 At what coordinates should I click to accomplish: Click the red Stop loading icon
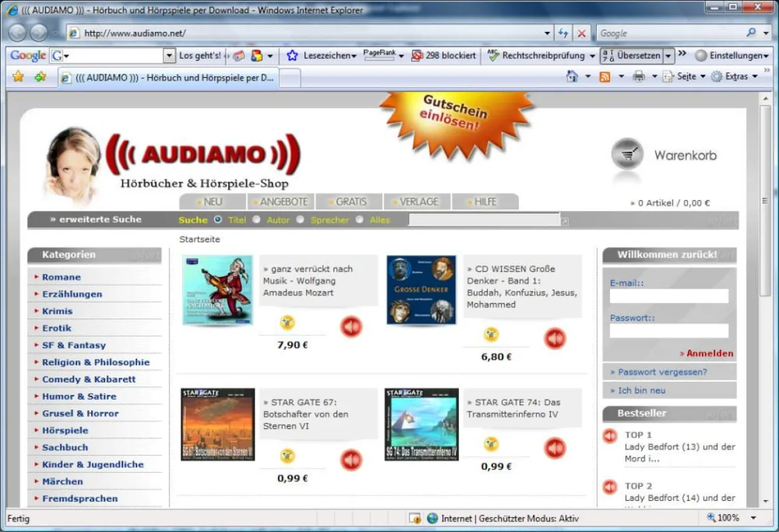point(581,33)
